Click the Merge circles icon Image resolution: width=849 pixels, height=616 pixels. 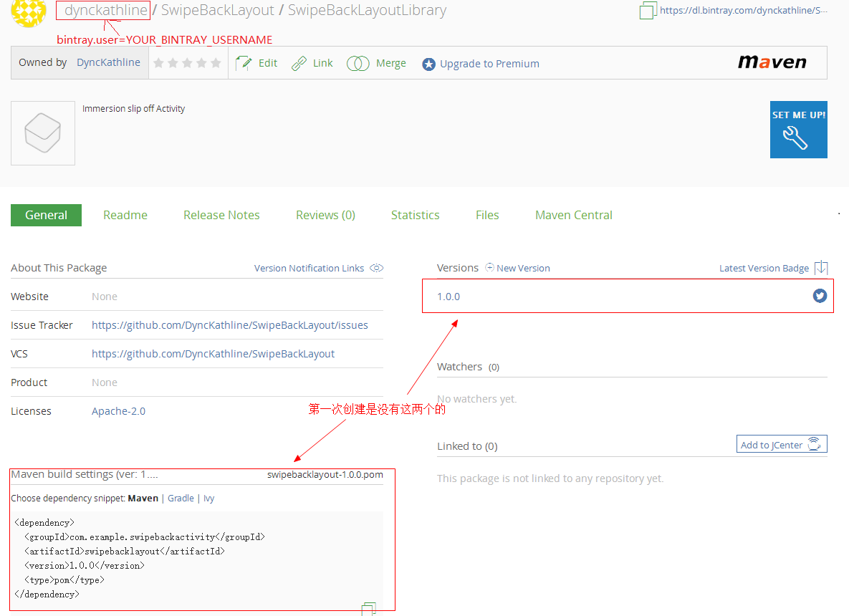tap(358, 63)
